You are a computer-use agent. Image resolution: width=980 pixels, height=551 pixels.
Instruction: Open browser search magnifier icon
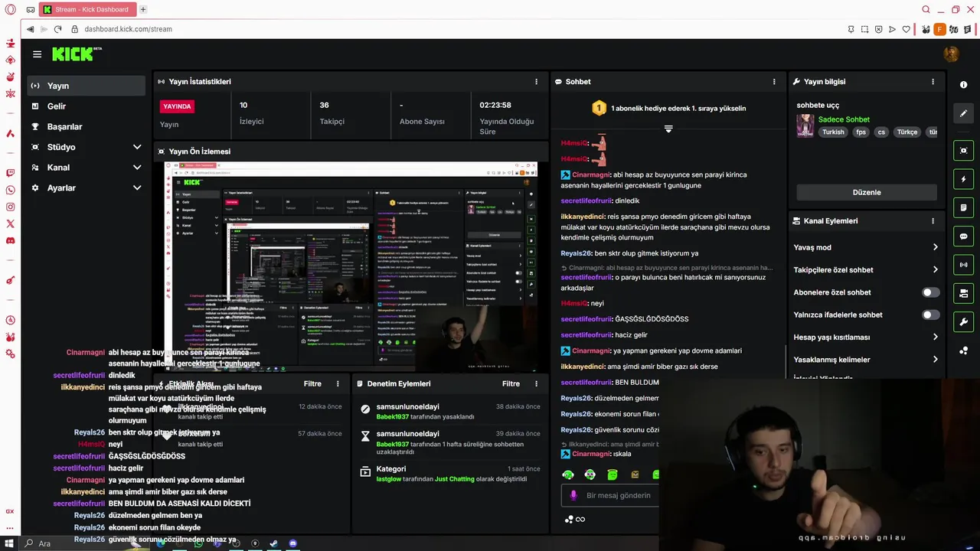926,9
